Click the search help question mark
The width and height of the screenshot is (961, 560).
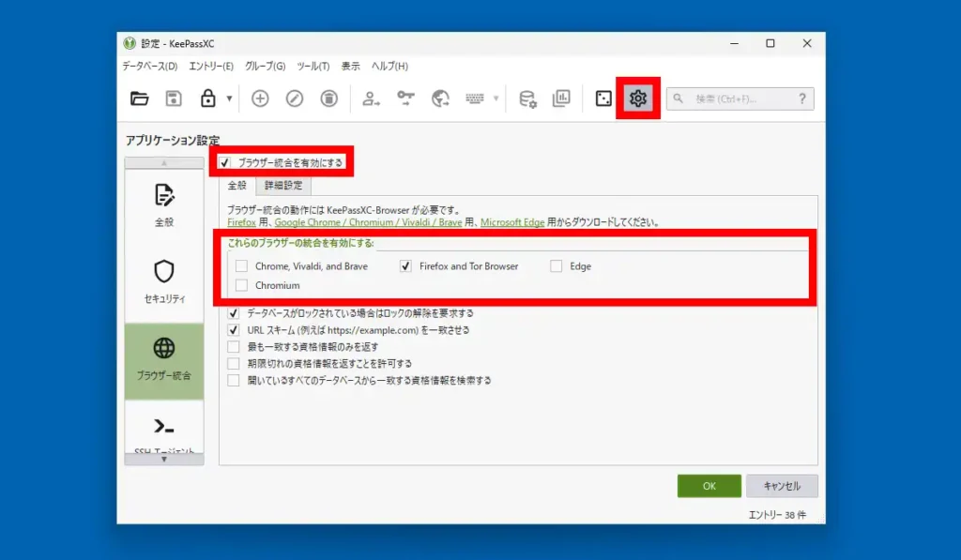click(x=801, y=98)
